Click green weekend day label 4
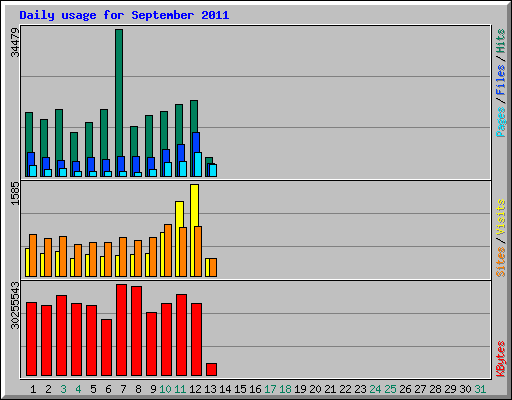This screenshot has height=400, width=512. (78, 389)
